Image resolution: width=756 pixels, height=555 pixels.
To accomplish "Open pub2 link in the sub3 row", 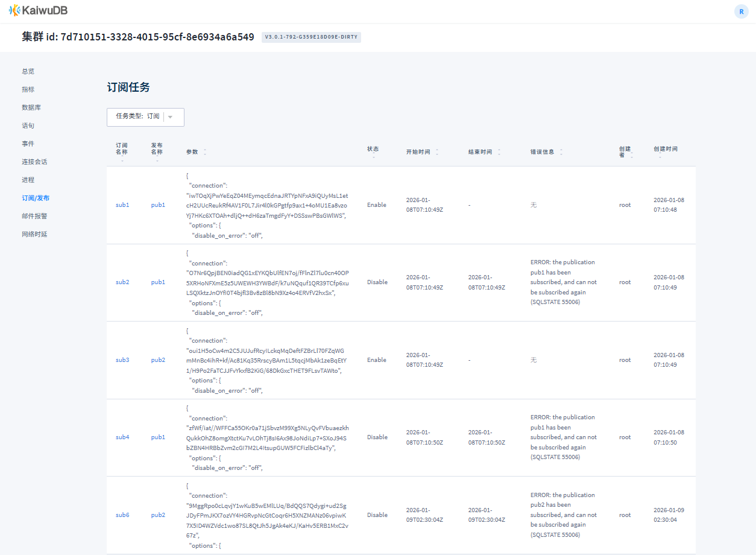I will 158,360.
